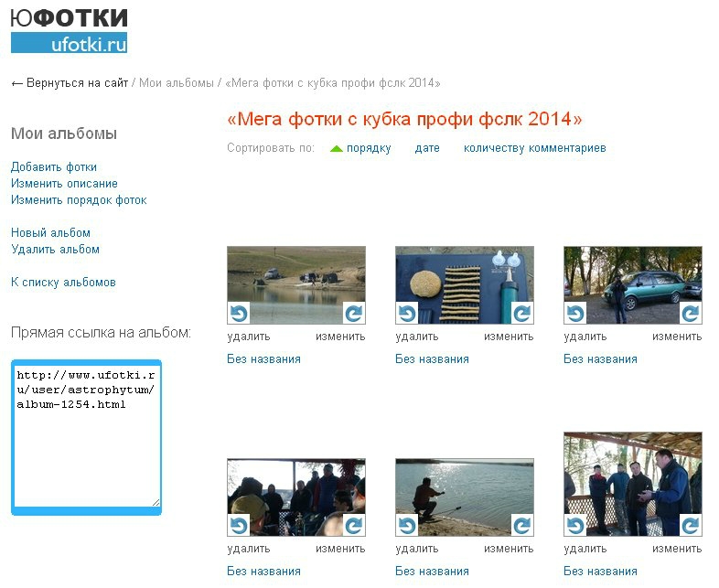The image size is (719, 588).
Task: Sort photos by дате
Action: pyautogui.click(x=427, y=148)
